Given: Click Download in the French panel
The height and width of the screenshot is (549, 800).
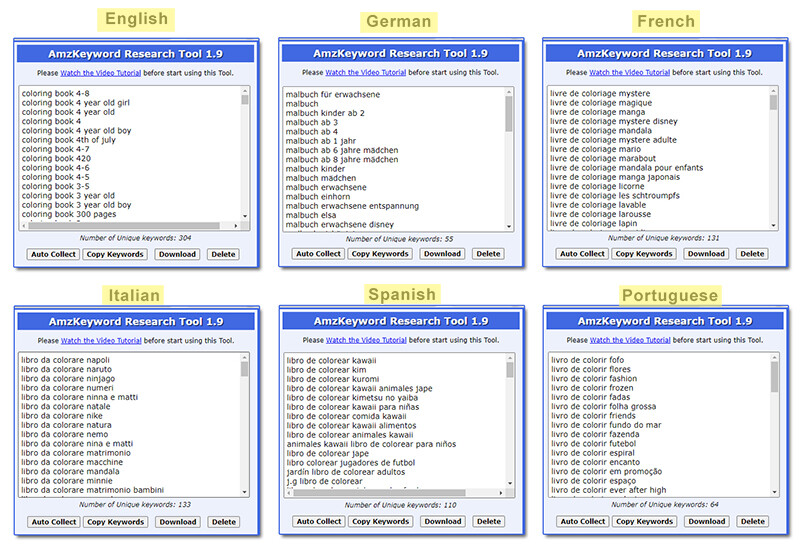Looking at the screenshot, I should point(705,254).
